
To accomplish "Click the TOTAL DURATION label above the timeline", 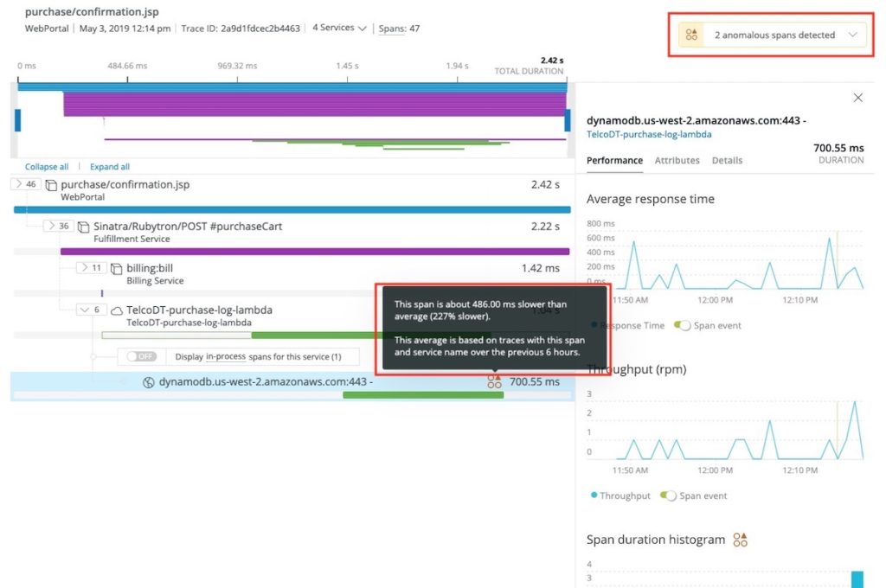I will click(529, 71).
